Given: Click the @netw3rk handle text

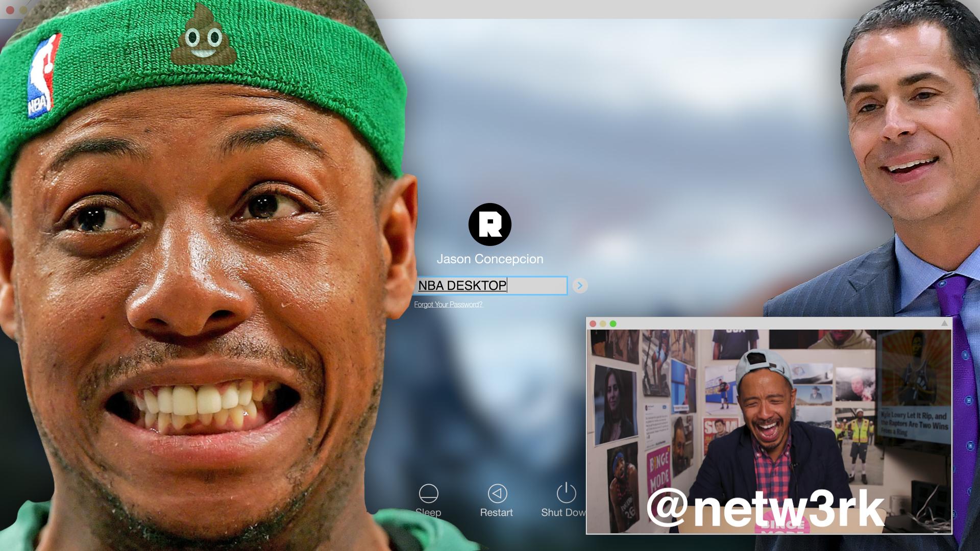Looking at the screenshot, I should coord(766,508).
